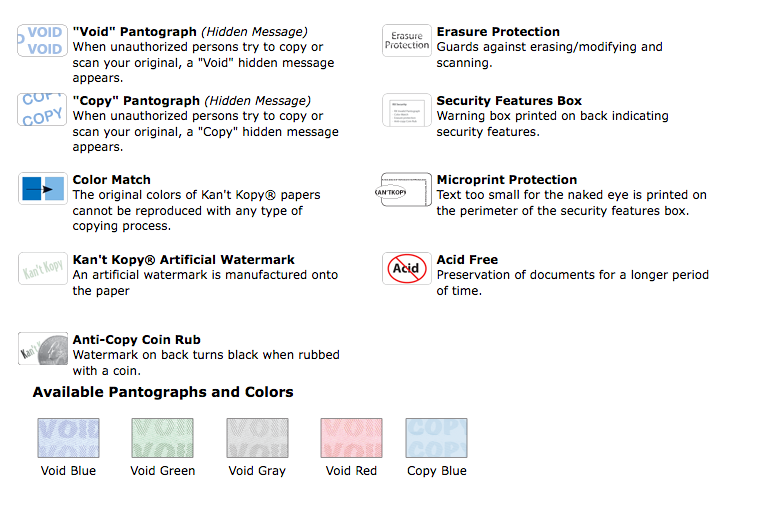Click the Security Features Box icon

pos(407,110)
